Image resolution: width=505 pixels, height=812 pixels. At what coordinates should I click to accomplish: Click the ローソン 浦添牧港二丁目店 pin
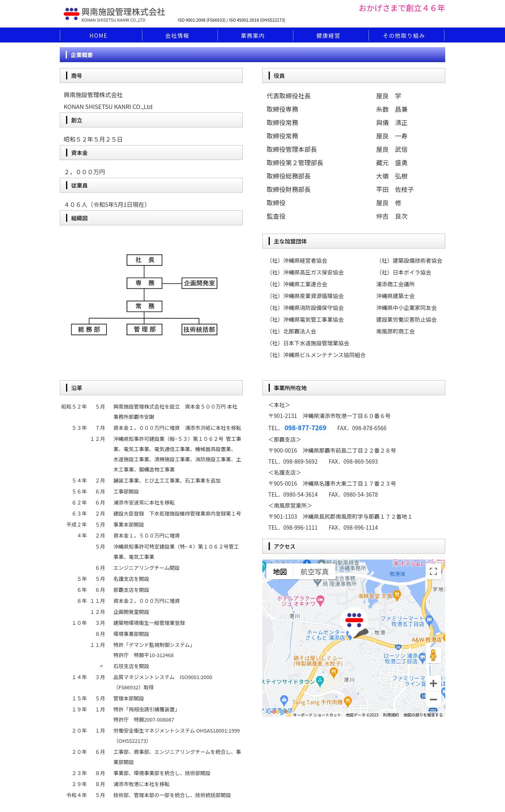tap(422, 657)
